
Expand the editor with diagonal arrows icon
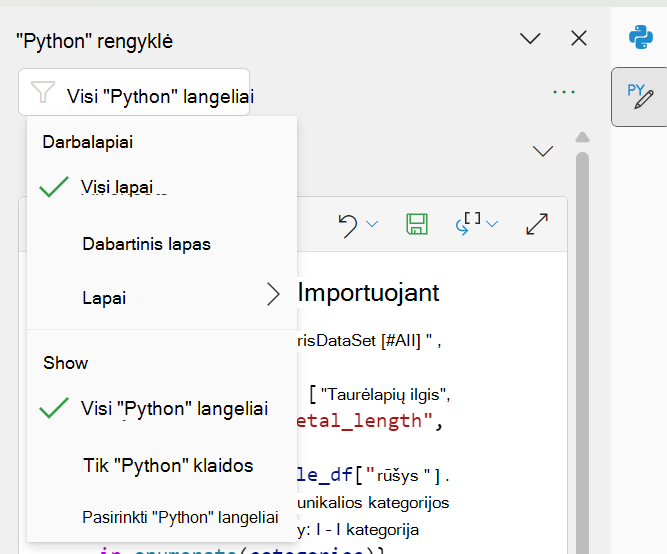tap(537, 224)
